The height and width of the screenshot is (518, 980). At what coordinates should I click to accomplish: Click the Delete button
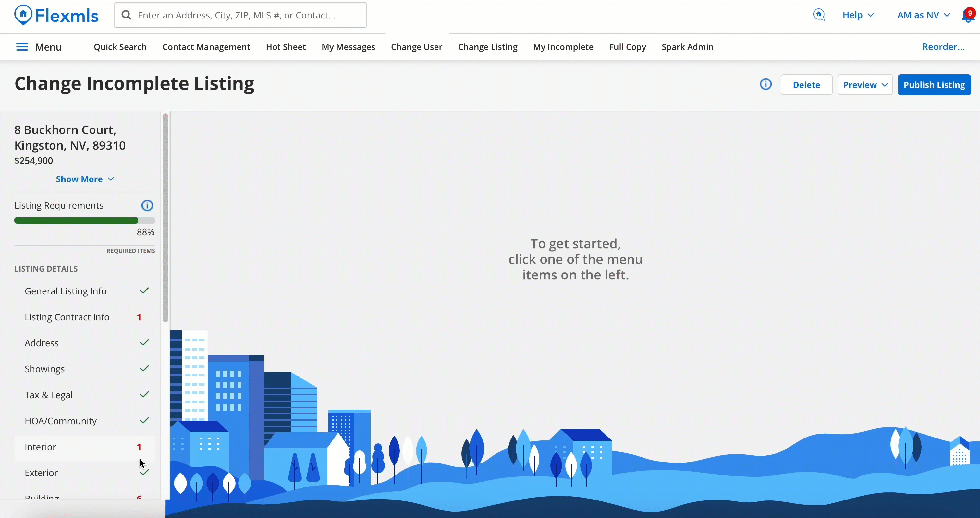tap(806, 84)
